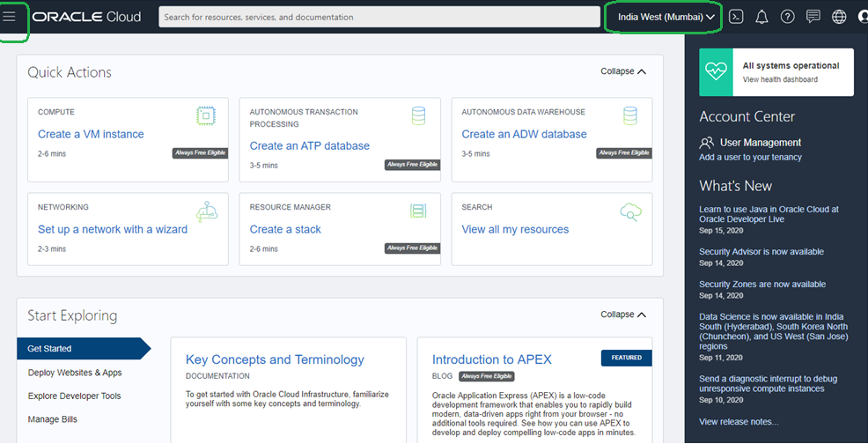Click the Account Center heading
This screenshot has height=444, width=868.
[x=747, y=116]
